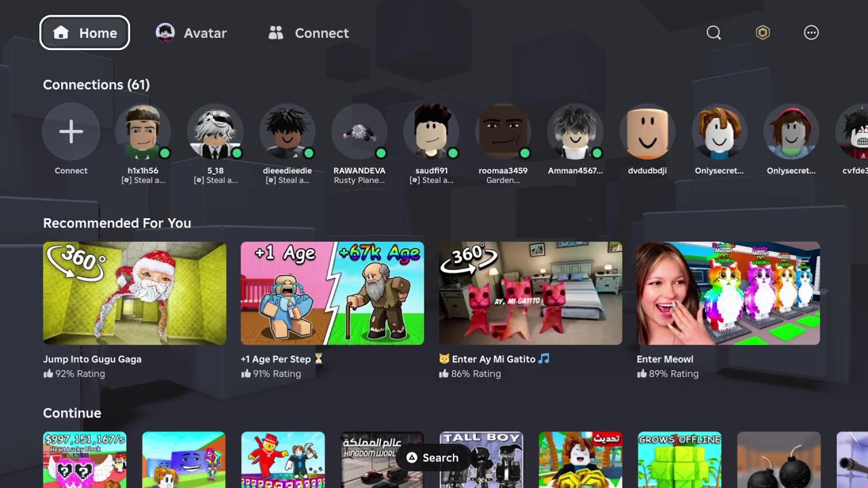This screenshot has height=488, width=868.
Task: Resume the Heart Lucky Block game thumbnail
Action: point(85,460)
